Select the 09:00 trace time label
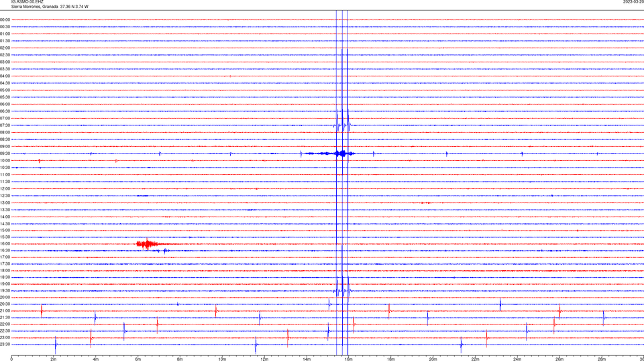 (5, 147)
